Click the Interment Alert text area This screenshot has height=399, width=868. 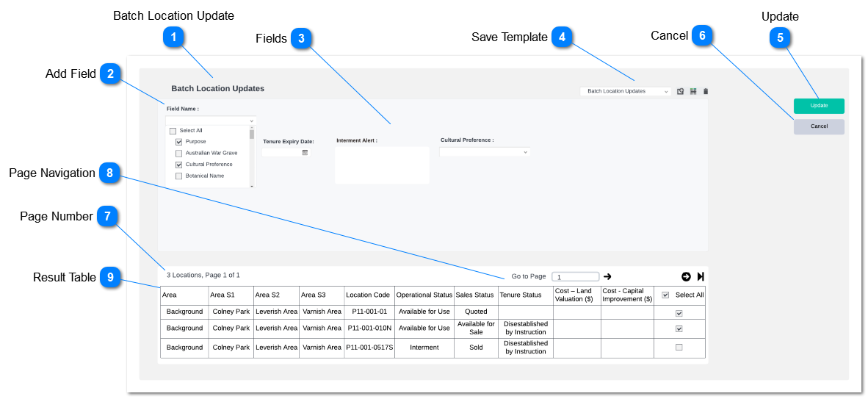tap(382, 165)
